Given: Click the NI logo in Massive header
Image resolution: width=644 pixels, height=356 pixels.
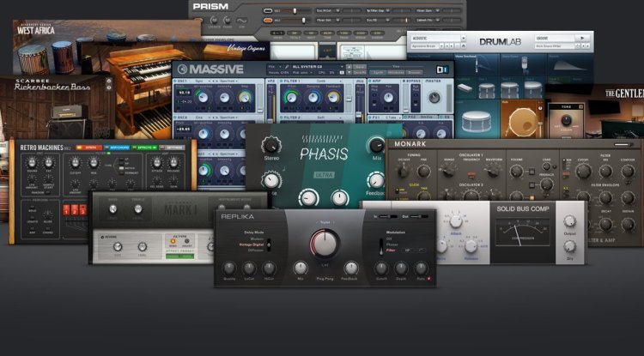Looking at the screenshot, I should [x=443, y=69].
